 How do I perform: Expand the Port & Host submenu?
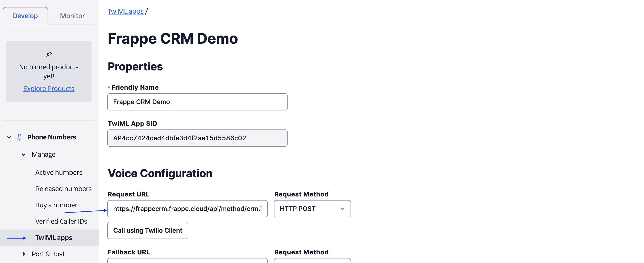[x=24, y=254]
